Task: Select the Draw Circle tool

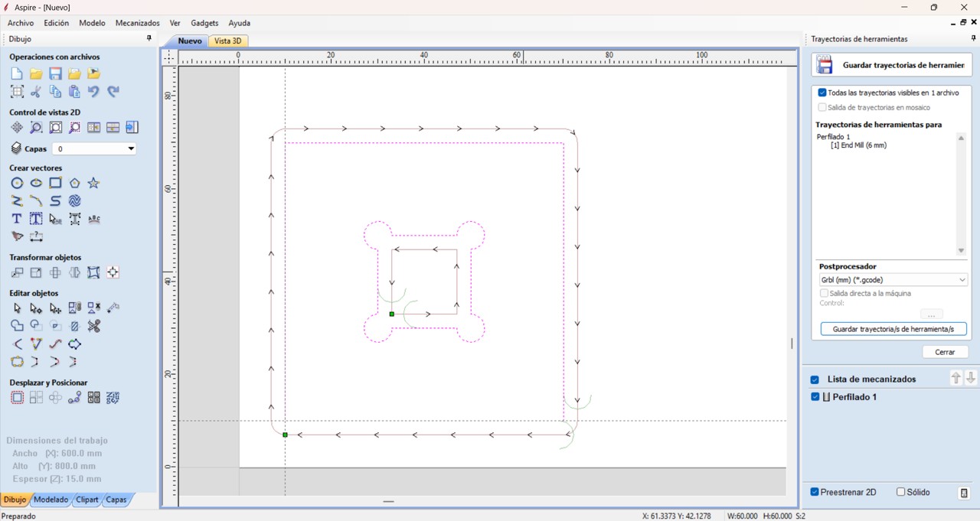Action: pos(17,183)
